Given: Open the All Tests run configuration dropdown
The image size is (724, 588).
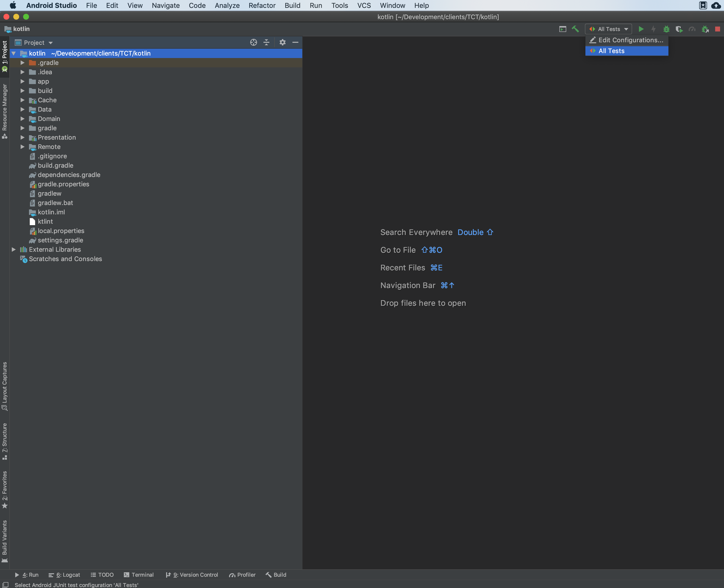Looking at the screenshot, I should coord(608,29).
